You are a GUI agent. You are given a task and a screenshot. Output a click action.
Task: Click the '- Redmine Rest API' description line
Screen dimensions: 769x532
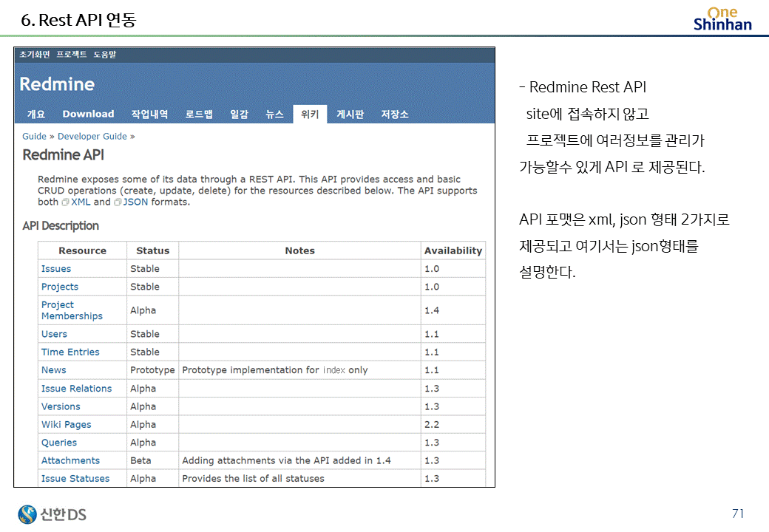click(583, 87)
